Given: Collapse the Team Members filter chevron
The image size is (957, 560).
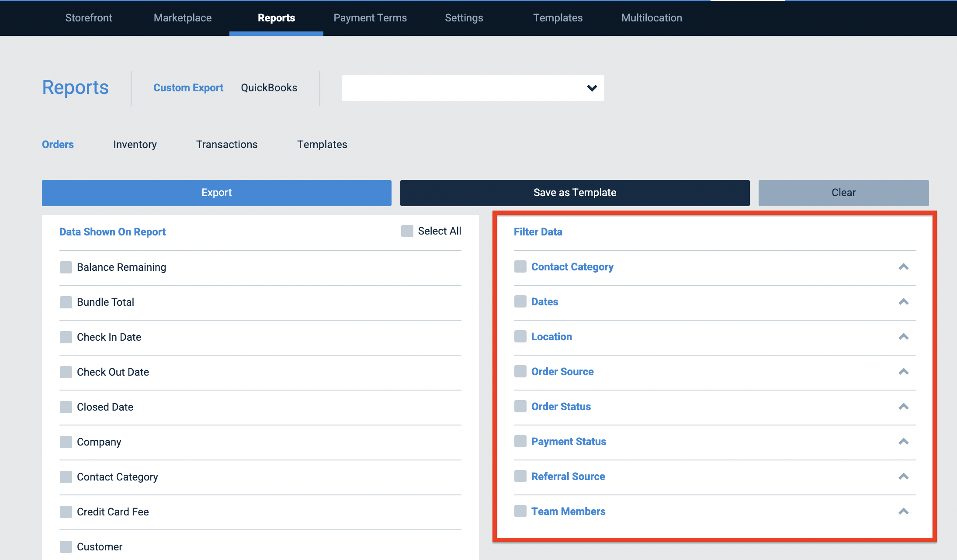Looking at the screenshot, I should (903, 512).
